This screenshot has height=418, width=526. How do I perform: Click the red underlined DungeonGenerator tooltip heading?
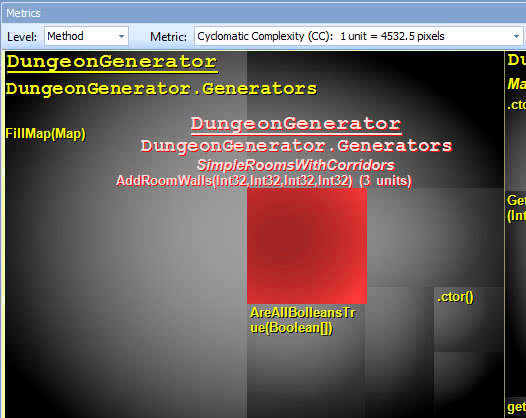point(296,124)
